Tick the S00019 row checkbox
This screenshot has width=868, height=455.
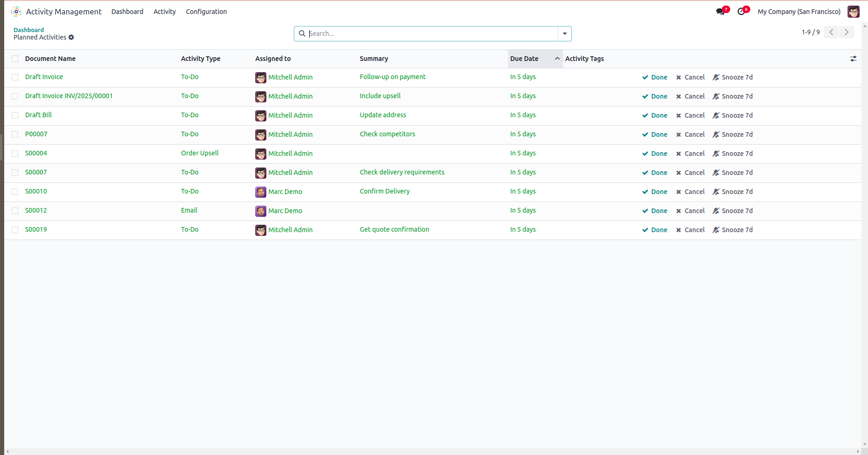[x=15, y=230]
